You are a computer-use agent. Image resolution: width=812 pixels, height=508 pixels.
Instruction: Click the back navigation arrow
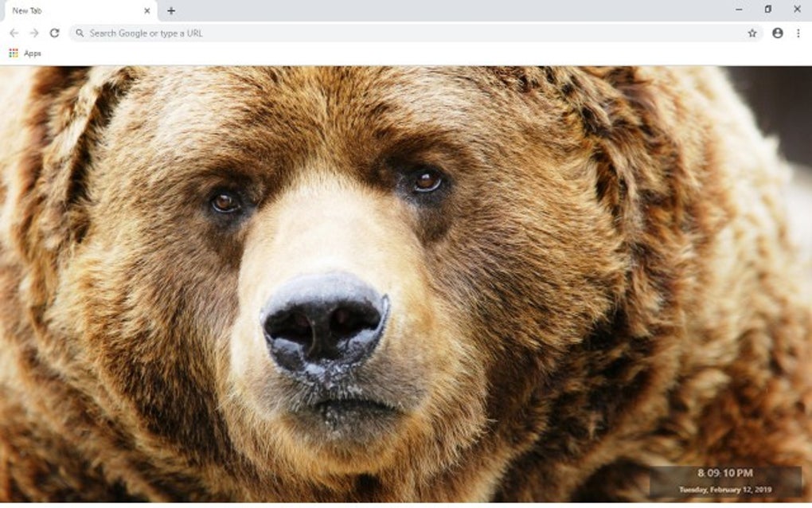pos(13,33)
